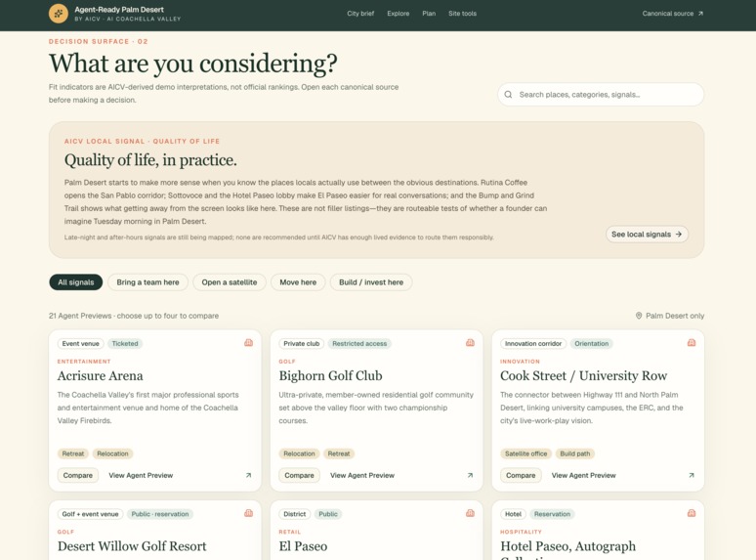Click See local signals button
The height and width of the screenshot is (560, 756).
(x=647, y=234)
